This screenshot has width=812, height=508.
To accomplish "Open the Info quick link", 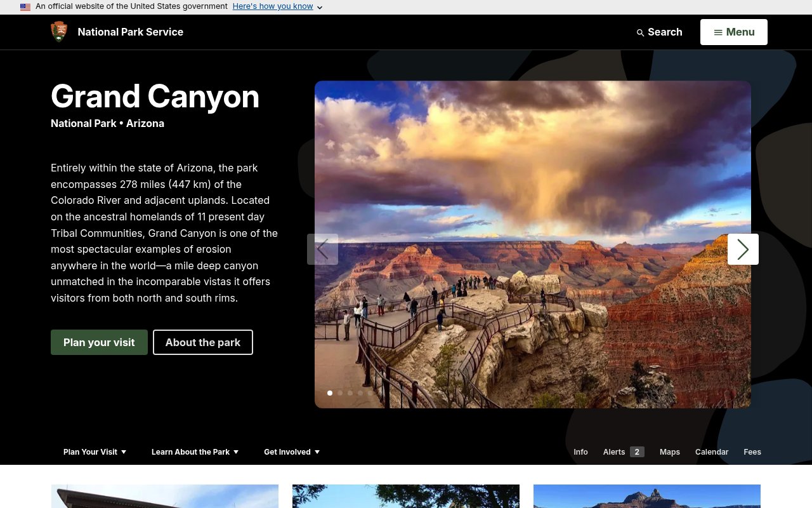I will pos(580,452).
